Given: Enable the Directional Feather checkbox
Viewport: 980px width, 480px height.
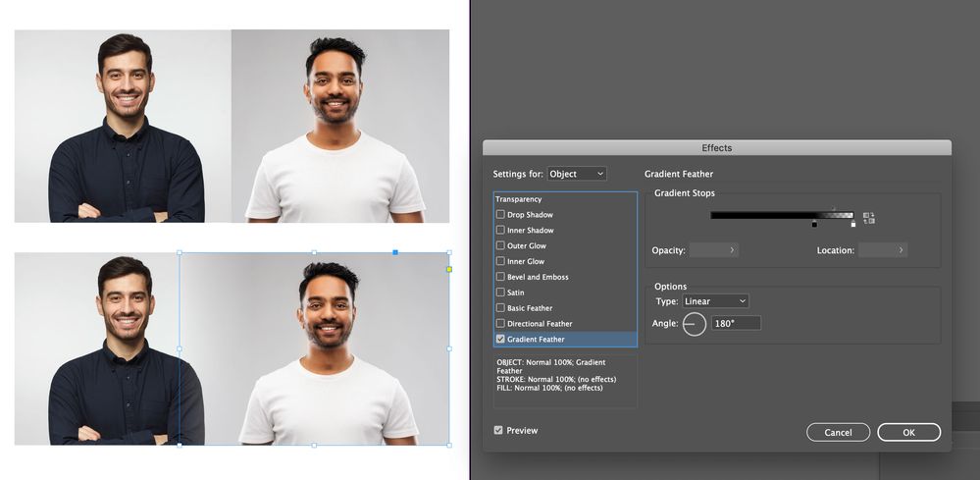Looking at the screenshot, I should [x=500, y=324].
